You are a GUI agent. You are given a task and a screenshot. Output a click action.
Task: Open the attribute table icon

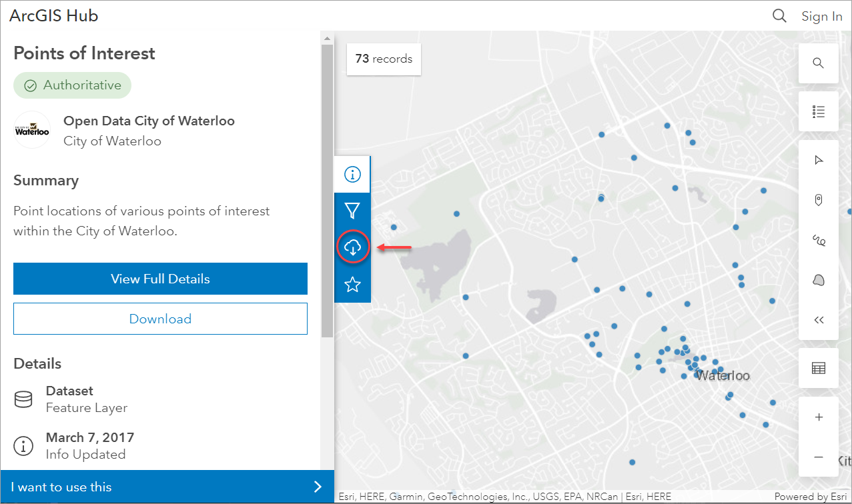pos(819,368)
